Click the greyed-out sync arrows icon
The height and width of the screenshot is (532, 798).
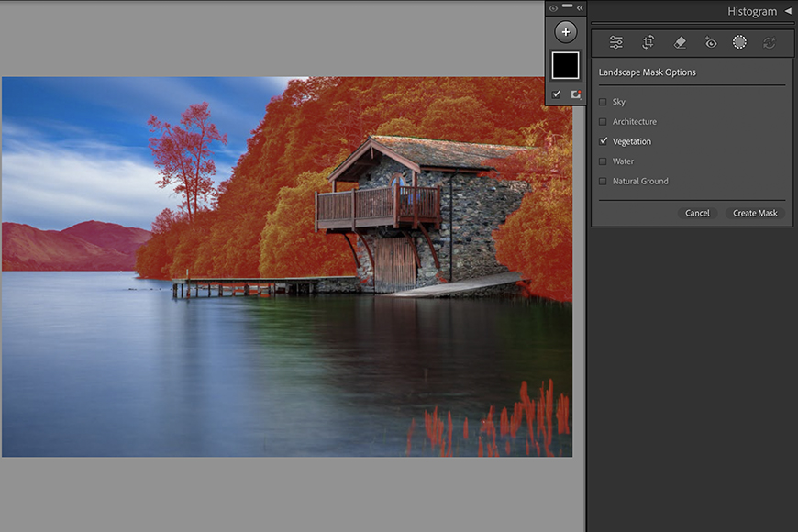coord(769,42)
